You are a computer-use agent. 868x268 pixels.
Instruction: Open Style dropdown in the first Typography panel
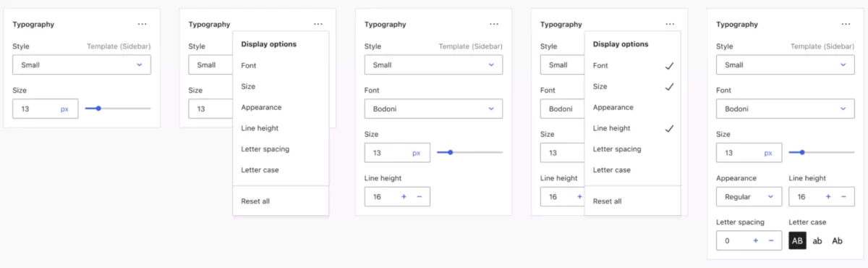pos(82,64)
